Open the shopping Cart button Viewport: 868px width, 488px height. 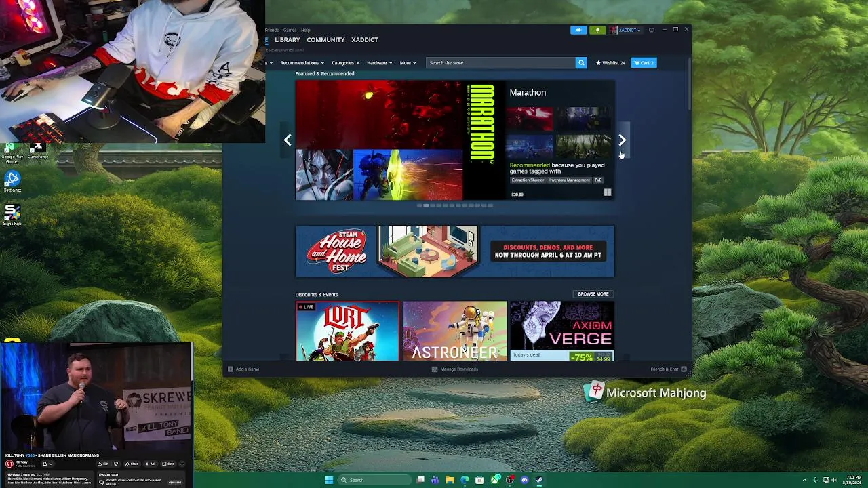644,62
